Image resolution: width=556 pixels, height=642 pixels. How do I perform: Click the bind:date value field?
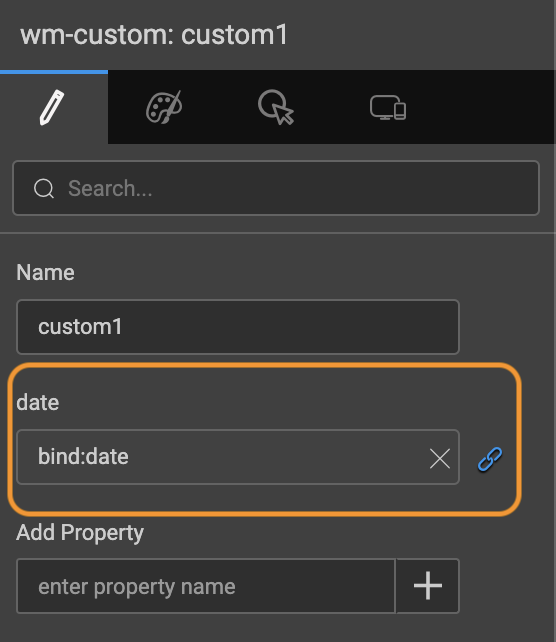(x=238, y=457)
